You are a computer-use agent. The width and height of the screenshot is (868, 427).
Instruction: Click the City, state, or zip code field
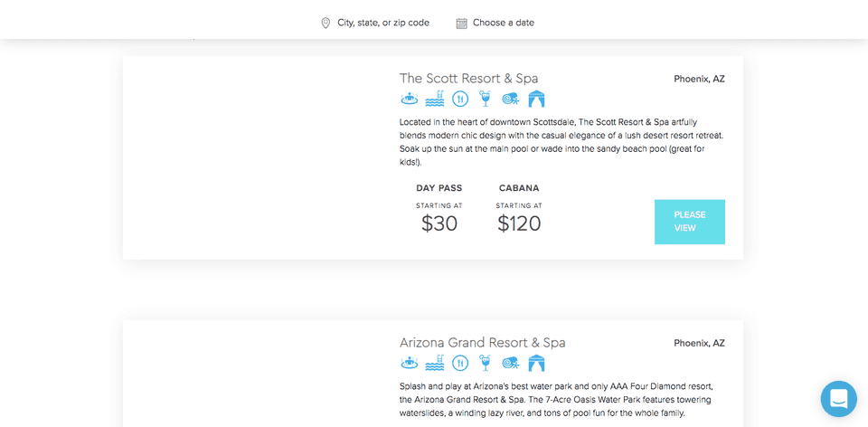point(375,23)
